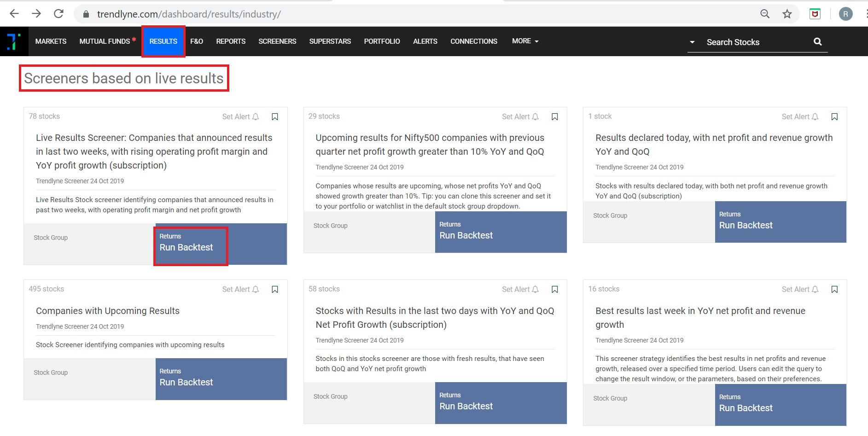Set Alert for the 58 stocks screener

520,290
